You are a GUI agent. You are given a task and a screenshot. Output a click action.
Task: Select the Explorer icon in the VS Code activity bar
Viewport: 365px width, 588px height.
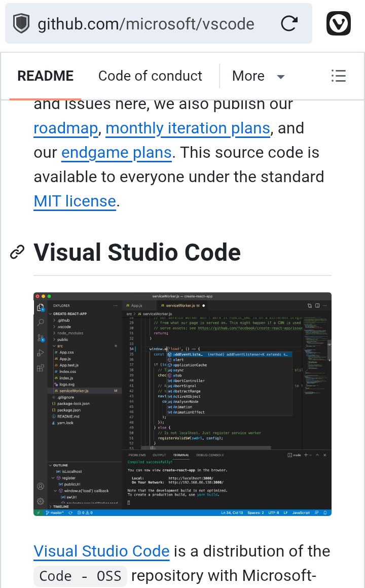click(40, 307)
